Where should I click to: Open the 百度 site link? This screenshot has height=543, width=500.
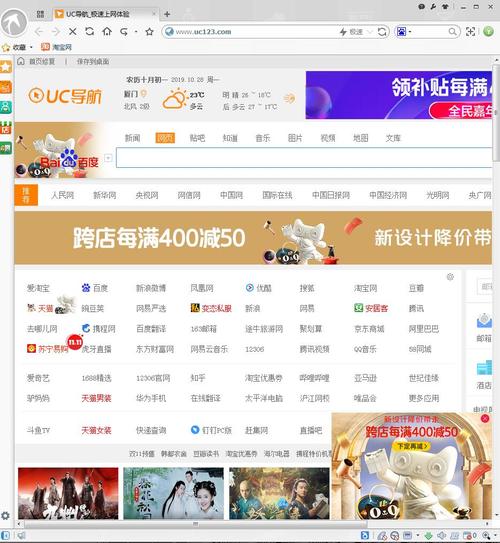(x=95, y=288)
